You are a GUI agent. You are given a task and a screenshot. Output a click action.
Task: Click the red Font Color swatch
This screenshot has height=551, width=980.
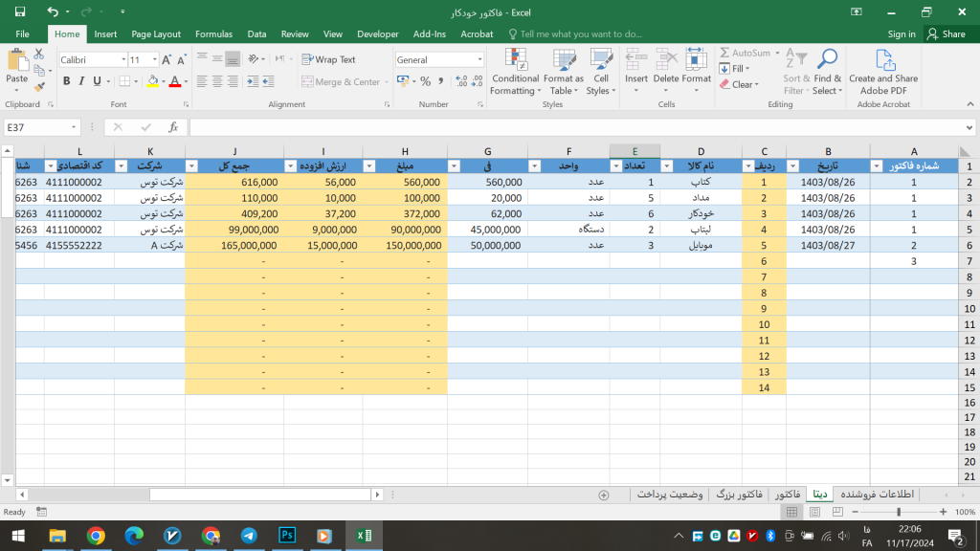(x=175, y=82)
